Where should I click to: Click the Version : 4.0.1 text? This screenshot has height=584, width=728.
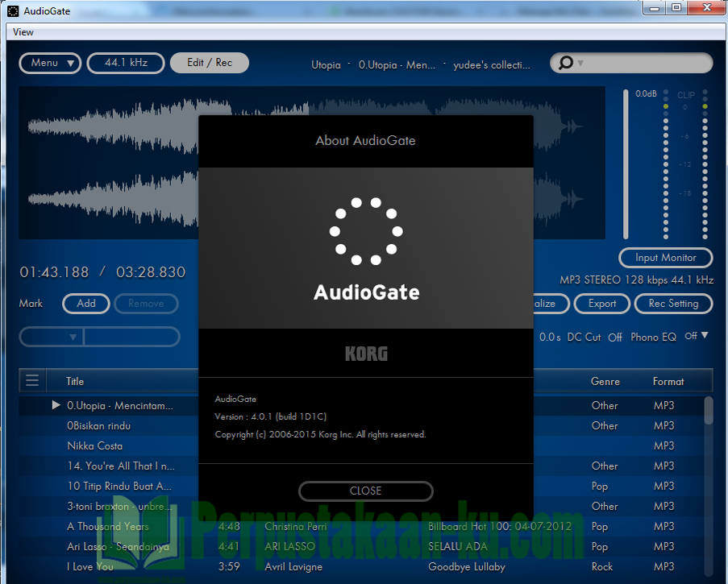click(x=271, y=416)
